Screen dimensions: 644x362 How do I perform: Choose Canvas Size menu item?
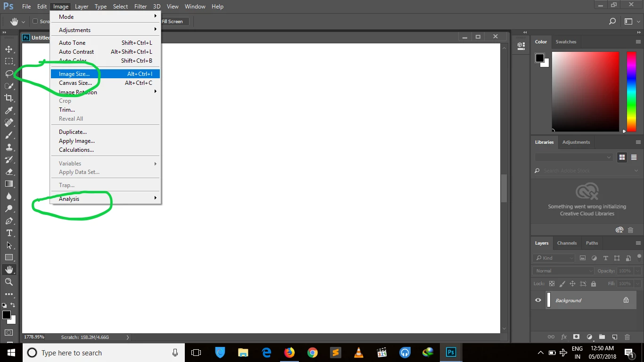(x=105, y=82)
